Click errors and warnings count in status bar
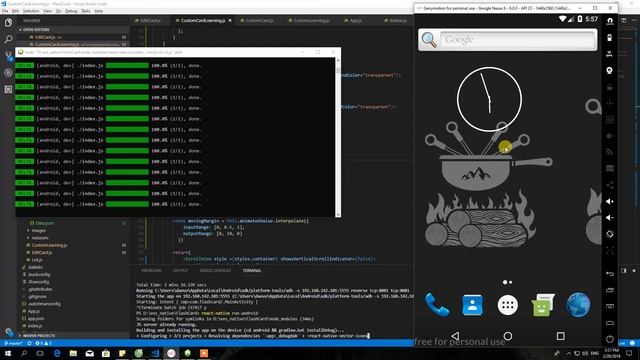The image size is (640, 360). tap(44, 343)
